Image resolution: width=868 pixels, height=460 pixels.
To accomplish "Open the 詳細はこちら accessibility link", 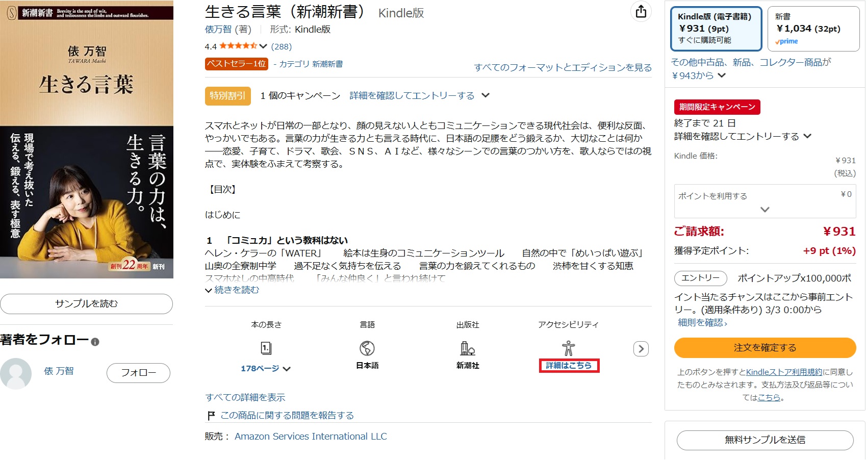I will [569, 366].
